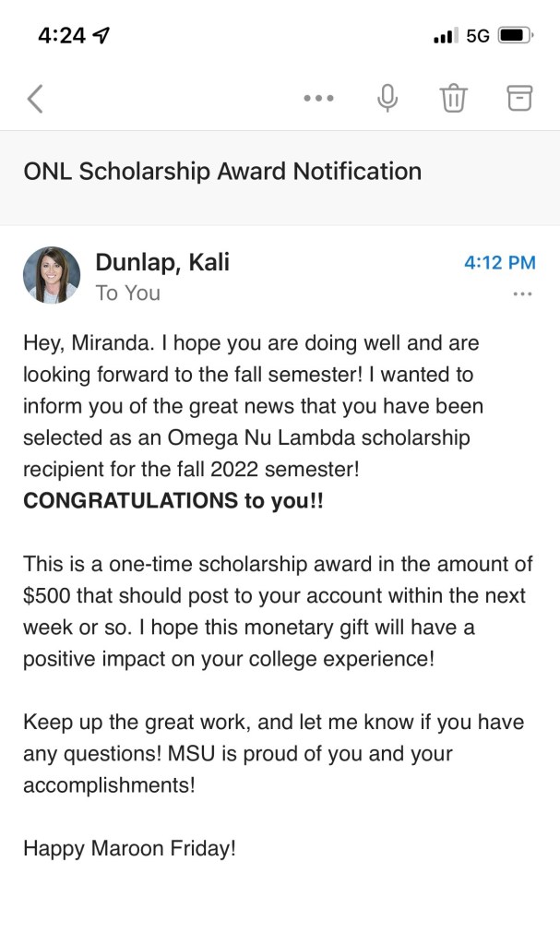Tap the 5G network indicator
560x945 pixels.
point(478,36)
